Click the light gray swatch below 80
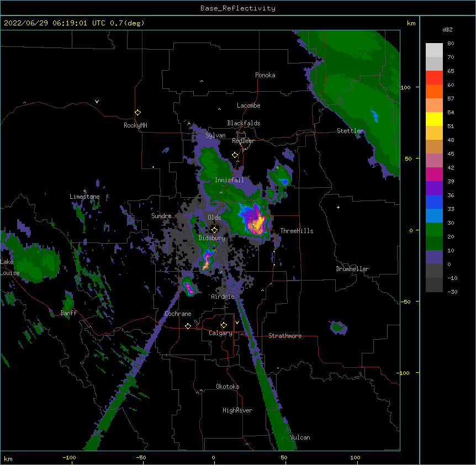This screenshot has width=476, height=465. coord(434,50)
